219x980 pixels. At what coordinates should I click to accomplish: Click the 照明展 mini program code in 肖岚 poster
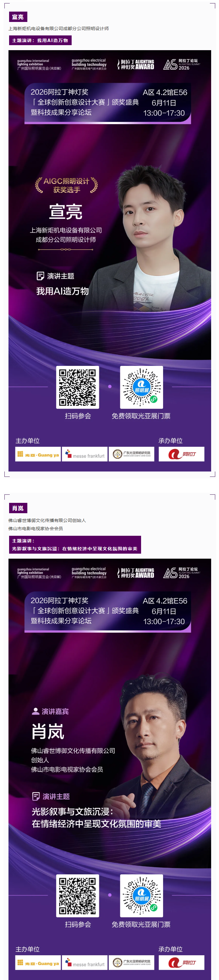(141, 896)
